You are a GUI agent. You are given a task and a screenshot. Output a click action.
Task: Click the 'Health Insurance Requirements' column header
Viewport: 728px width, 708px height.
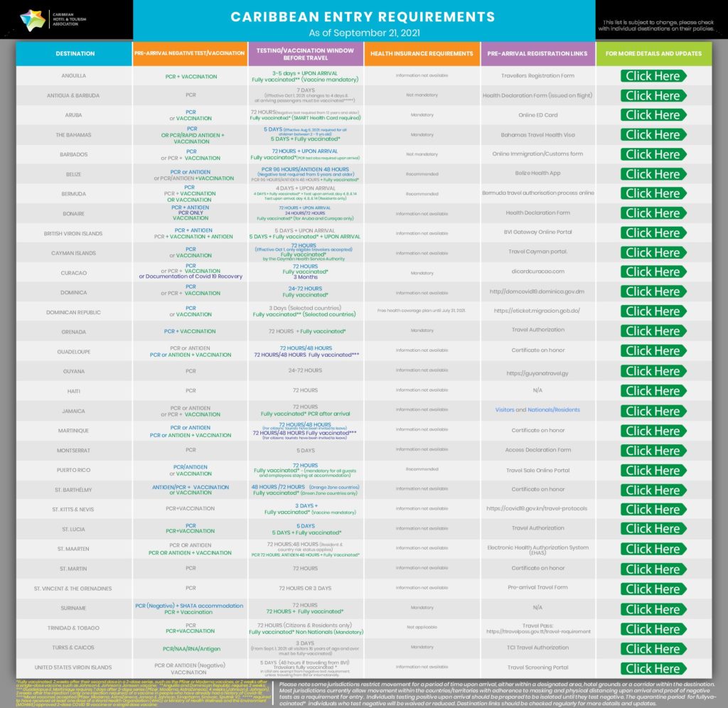pos(421,53)
